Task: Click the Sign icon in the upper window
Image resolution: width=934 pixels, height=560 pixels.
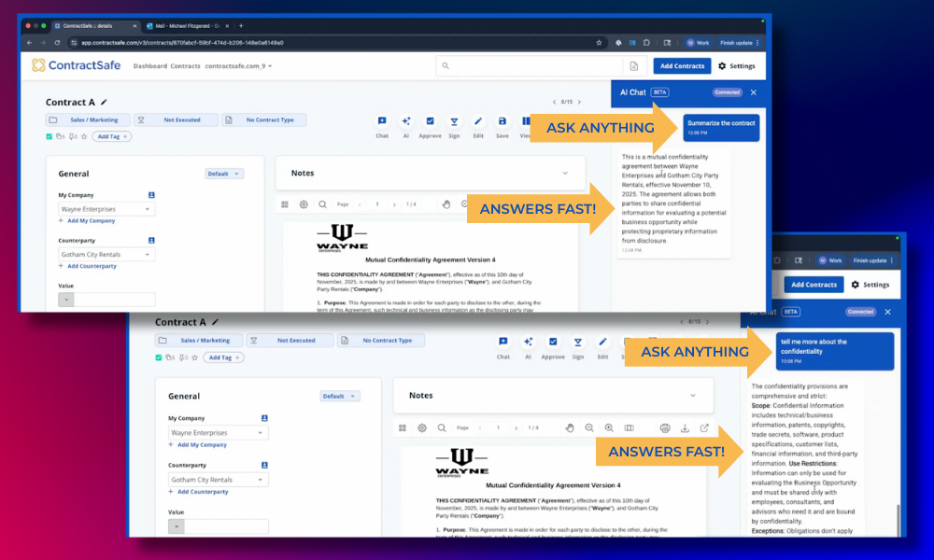Action: (x=454, y=121)
